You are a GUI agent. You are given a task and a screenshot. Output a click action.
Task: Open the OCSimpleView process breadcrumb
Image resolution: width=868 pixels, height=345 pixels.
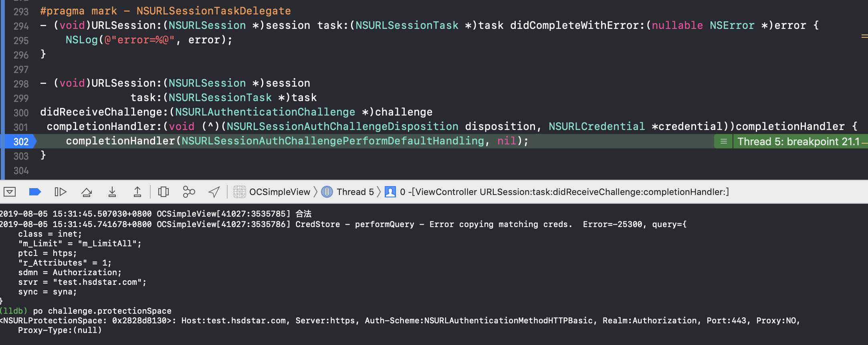[x=273, y=192]
